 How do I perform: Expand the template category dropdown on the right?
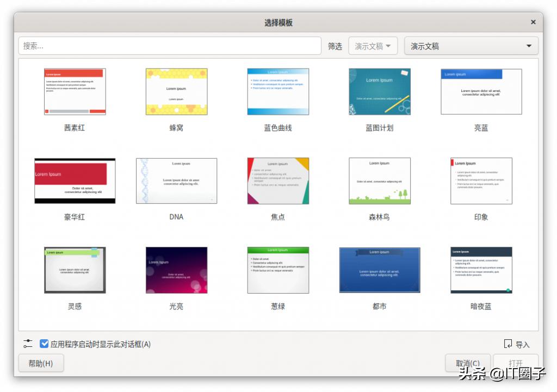coord(471,46)
